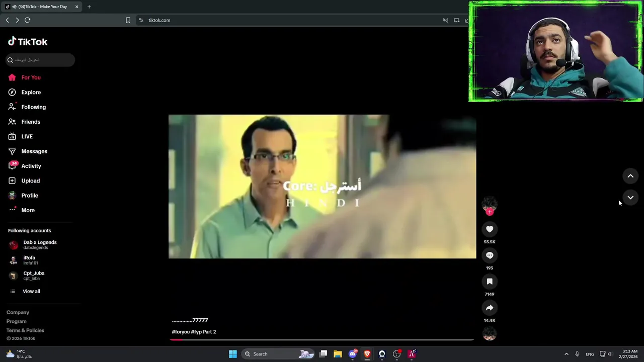This screenshot has height=362, width=644.
Task: Click the Upload plus icon
Action: pos(12,180)
